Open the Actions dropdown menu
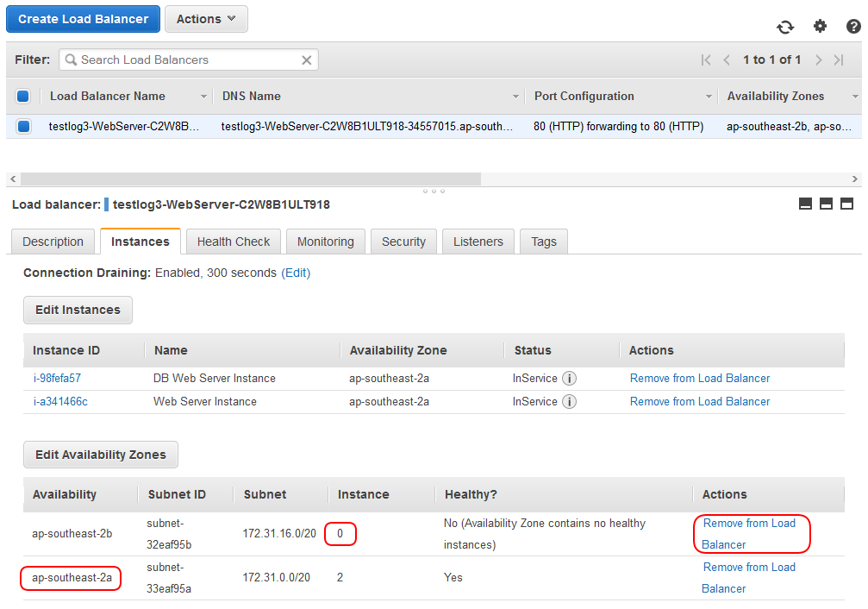 [206, 19]
